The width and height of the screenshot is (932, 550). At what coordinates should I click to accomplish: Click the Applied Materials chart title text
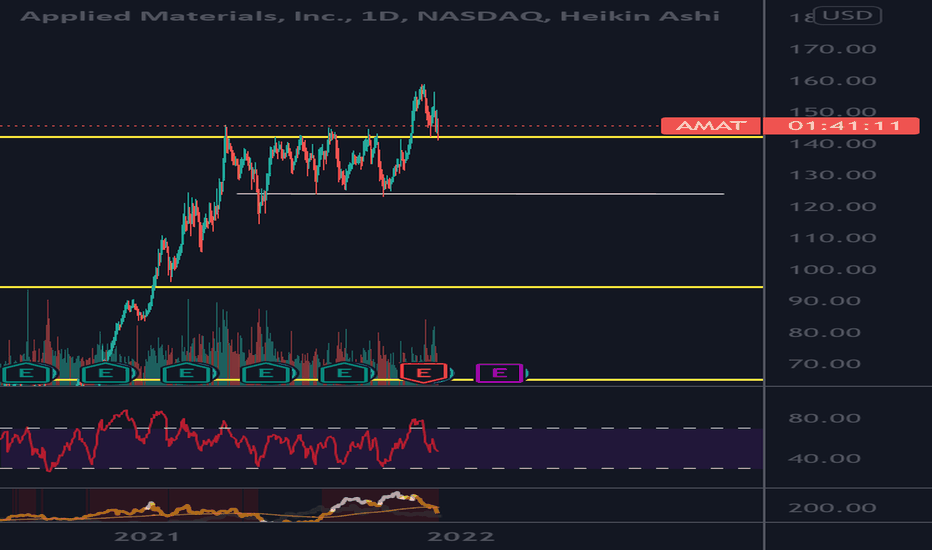370,15
